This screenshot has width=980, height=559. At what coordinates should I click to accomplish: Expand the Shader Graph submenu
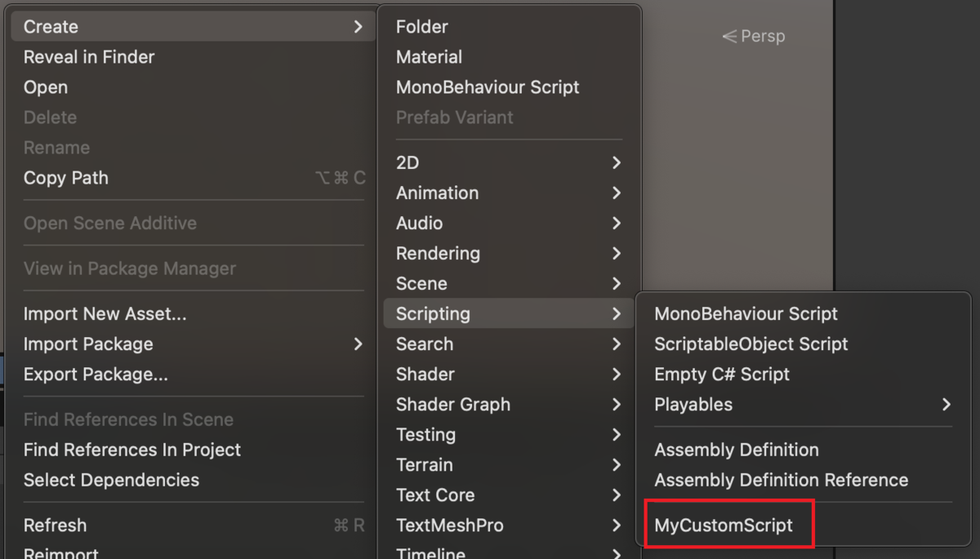(452, 404)
